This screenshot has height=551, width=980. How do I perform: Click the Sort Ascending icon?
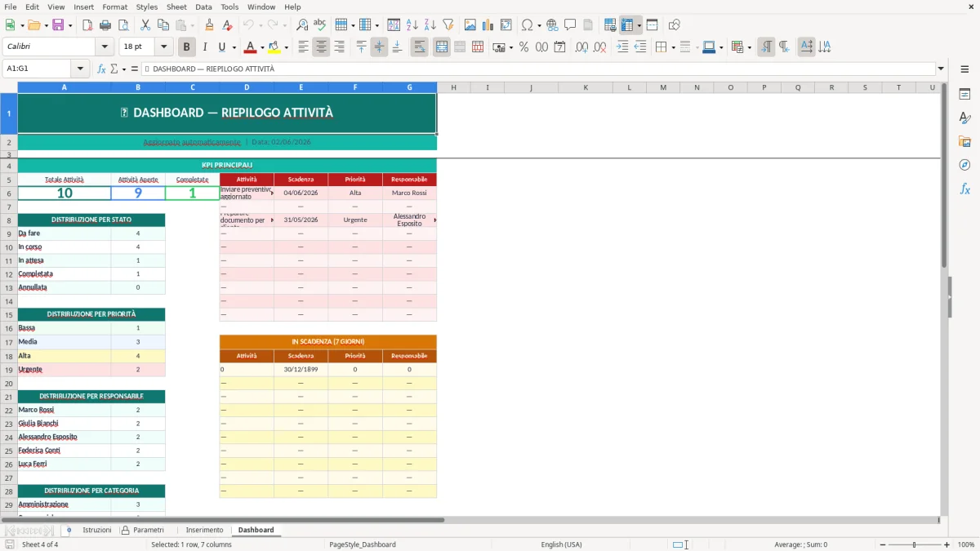[412, 25]
